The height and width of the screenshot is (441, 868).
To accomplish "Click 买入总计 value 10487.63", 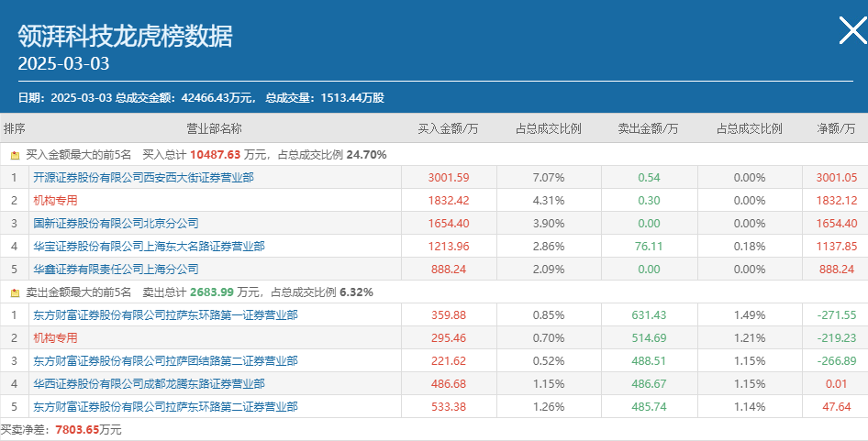I will tap(216, 155).
